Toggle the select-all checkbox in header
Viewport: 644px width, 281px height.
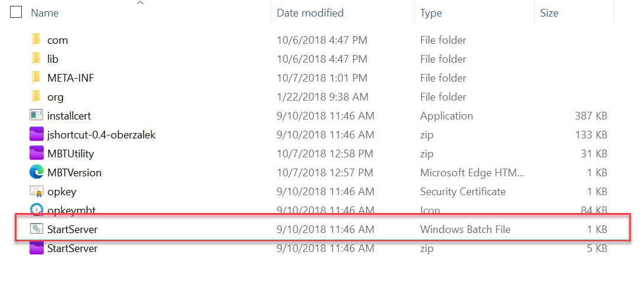pyautogui.click(x=15, y=13)
